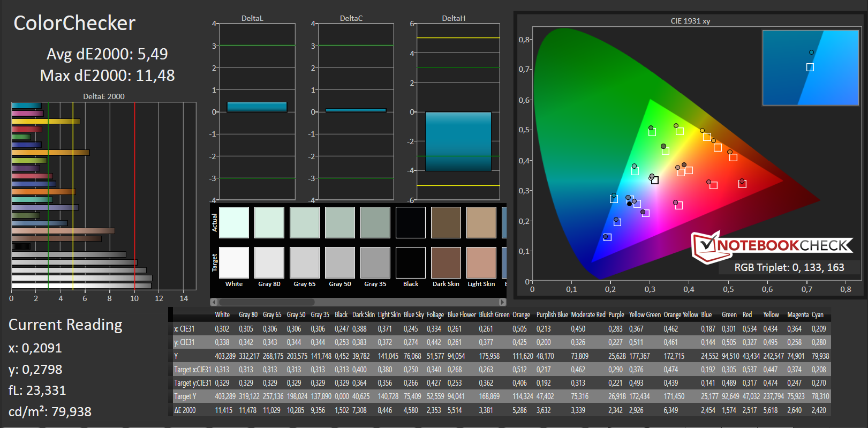The width and height of the screenshot is (868, 428).
Task: Select the Light Skin actual swatch
Action: click(x=481, y=222)
